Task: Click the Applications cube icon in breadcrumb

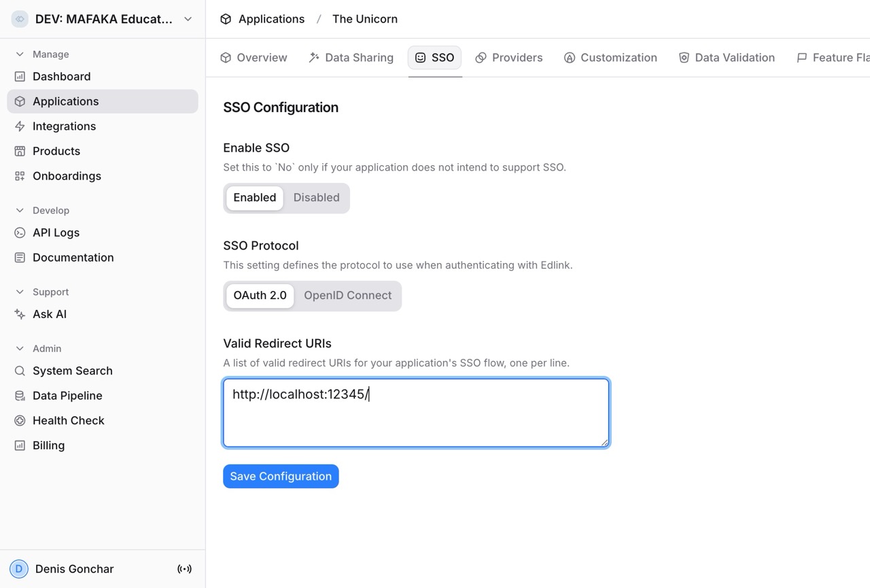Action: point(226,19)
